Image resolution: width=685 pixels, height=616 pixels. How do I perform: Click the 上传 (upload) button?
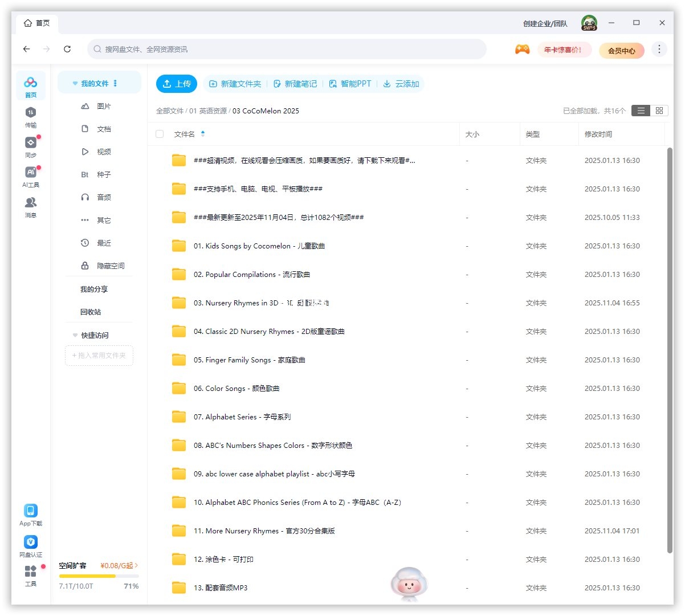click(177, 83)
